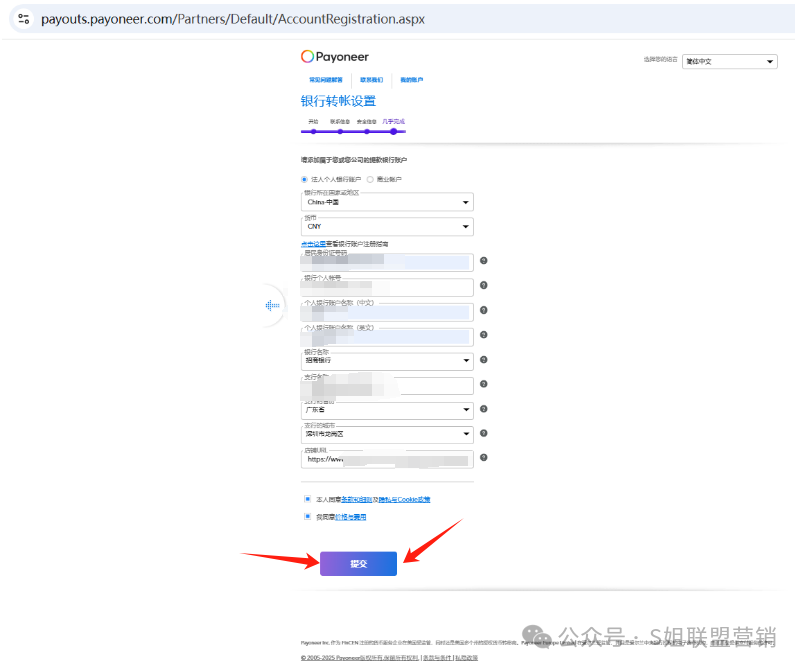The width and height of the screenshot is (802, 669).
Task: Open the 简体中文 language dropdown
Action: tap(729, 61)
